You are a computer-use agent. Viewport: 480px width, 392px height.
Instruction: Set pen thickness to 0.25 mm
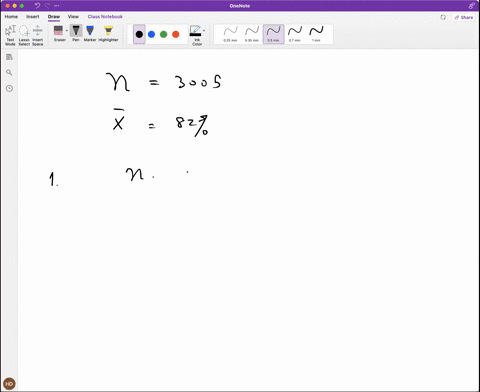coord(230,34)
